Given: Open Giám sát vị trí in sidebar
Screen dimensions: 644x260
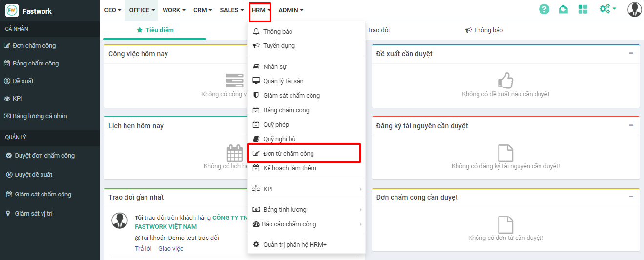Looking at the screenshot, I should pyautogui.click(x=41, y=214).
